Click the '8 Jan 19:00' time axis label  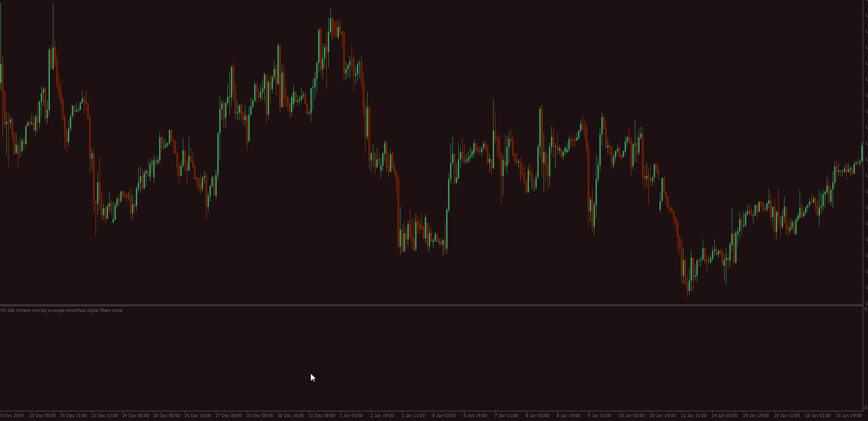(x=568, y=416)
